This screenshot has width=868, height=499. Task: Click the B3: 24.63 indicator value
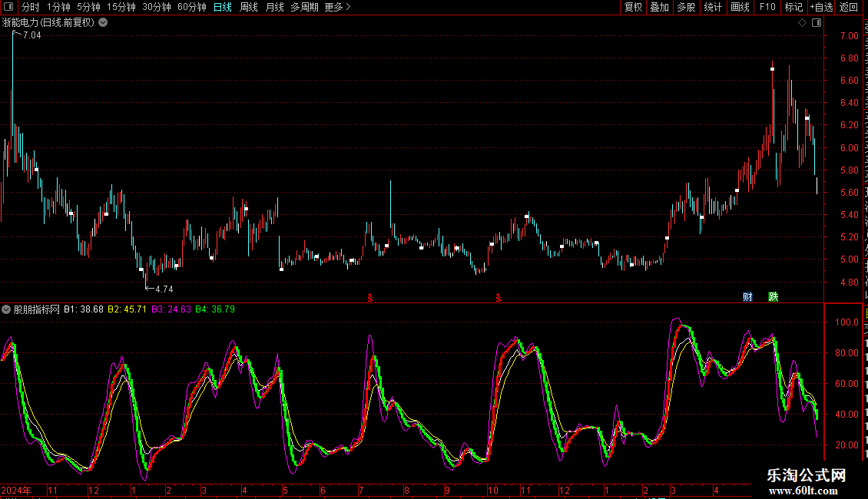point(171,310)
